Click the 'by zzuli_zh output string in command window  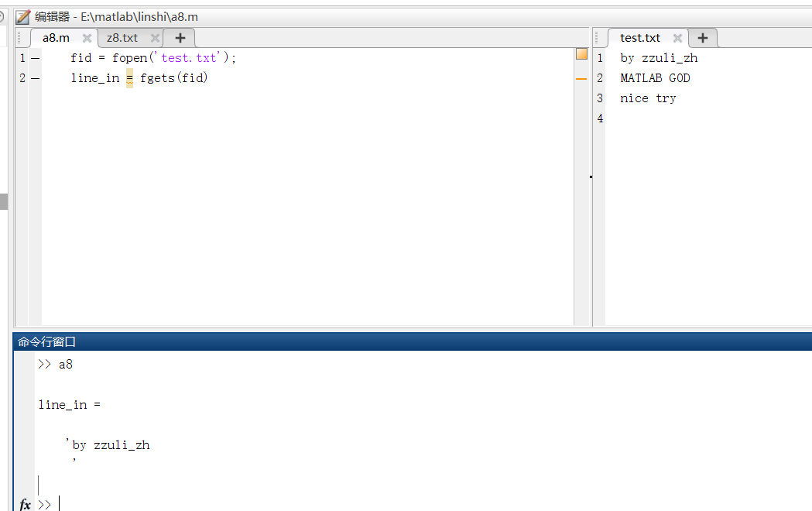point(107,444)
